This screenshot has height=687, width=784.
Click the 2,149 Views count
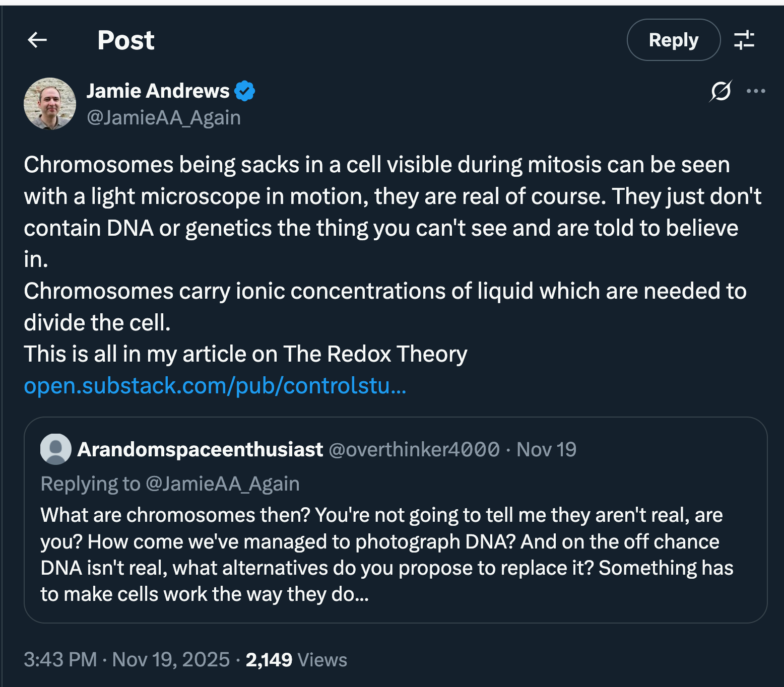[x=296, y=659]
